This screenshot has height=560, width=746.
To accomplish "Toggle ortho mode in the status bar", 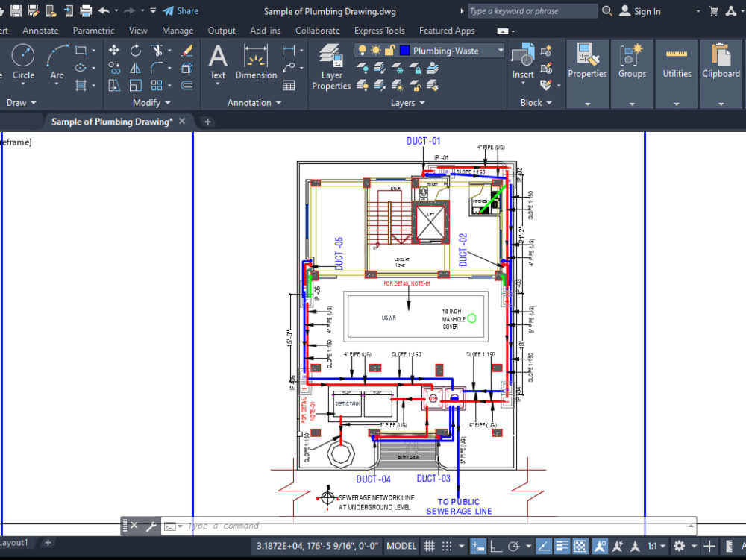I will click(x=495, y=546).
